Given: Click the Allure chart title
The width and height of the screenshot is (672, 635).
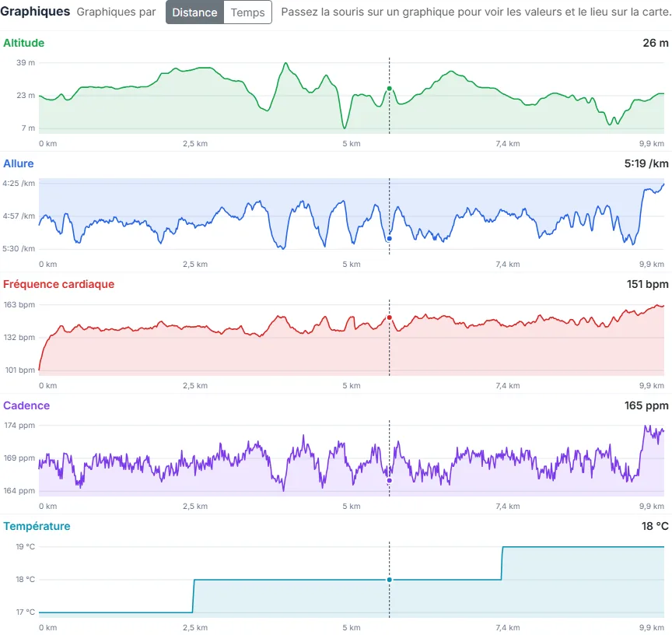Looking at the screenshot, I should (x=19, y=163).
